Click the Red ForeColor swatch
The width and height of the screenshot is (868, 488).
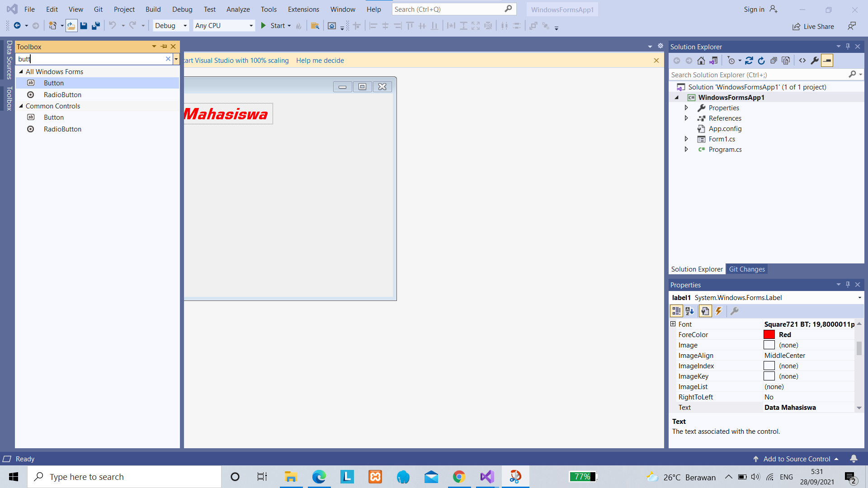pos(769,334)
